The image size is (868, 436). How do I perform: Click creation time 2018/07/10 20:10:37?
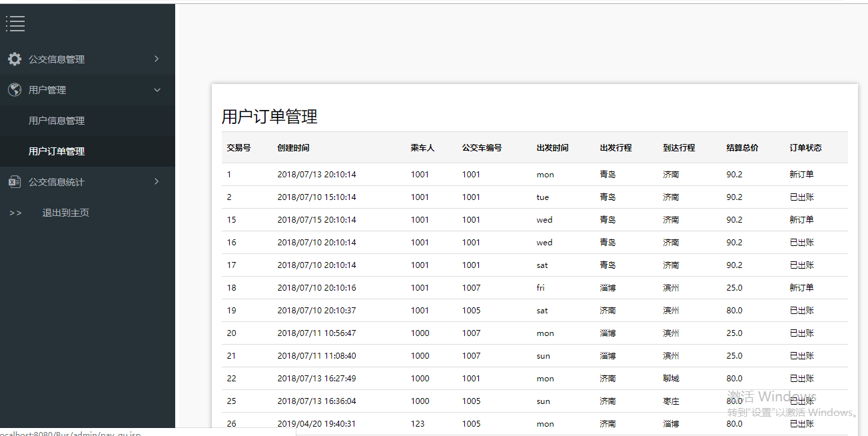point(316,311)
